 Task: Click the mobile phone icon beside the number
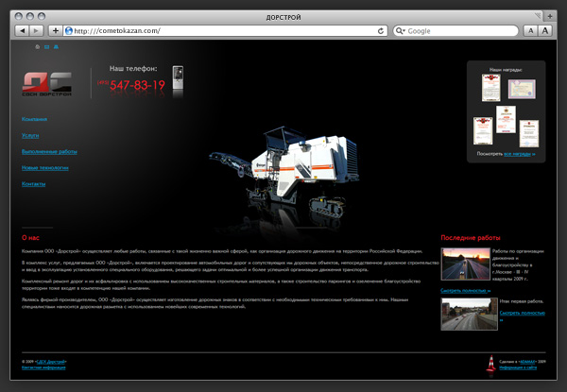178,81
